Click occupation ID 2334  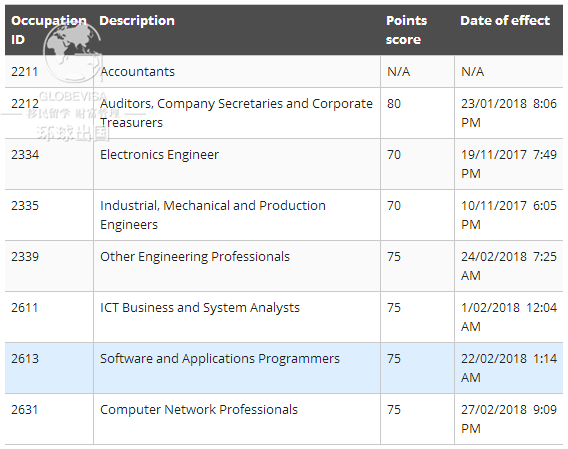tap(25, 155)
